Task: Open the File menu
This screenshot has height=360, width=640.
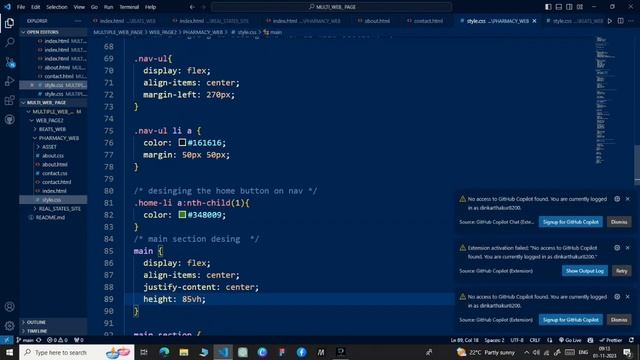Action: 21,7
